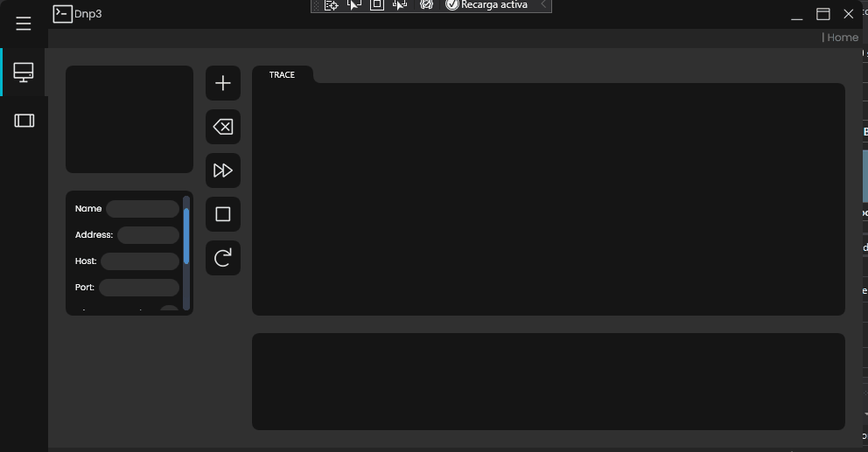The height and width of the screenshot is (452, 868).
Task: Click the Dnp3 window title text
Action: (88, 14)
